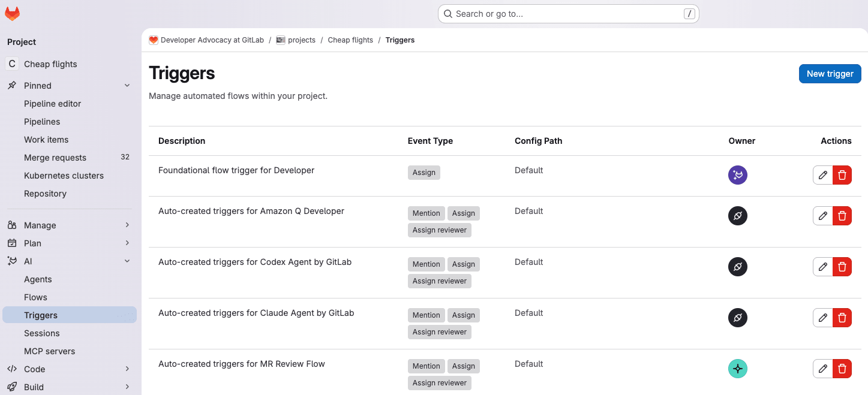Open owner avatar of Foundational flow trigger
Image resolution: width=868 pixels, height=395 pixels.
pyautogui.click(x=738, y=175)
